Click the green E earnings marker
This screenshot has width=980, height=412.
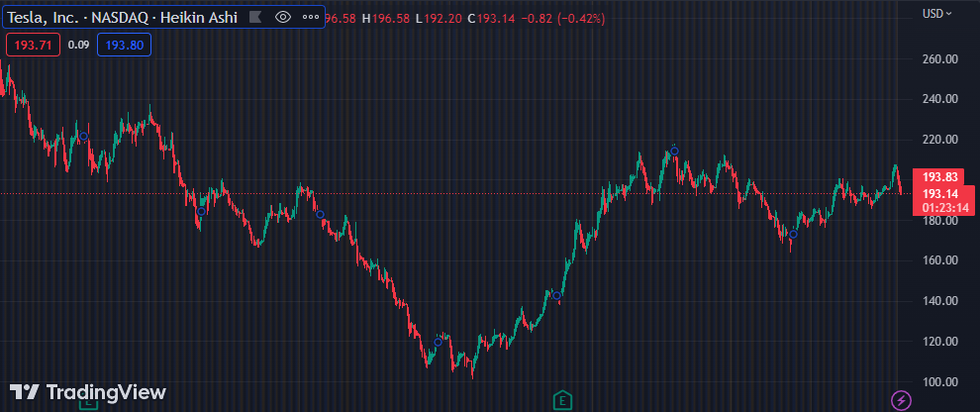(x=563, y=399)
